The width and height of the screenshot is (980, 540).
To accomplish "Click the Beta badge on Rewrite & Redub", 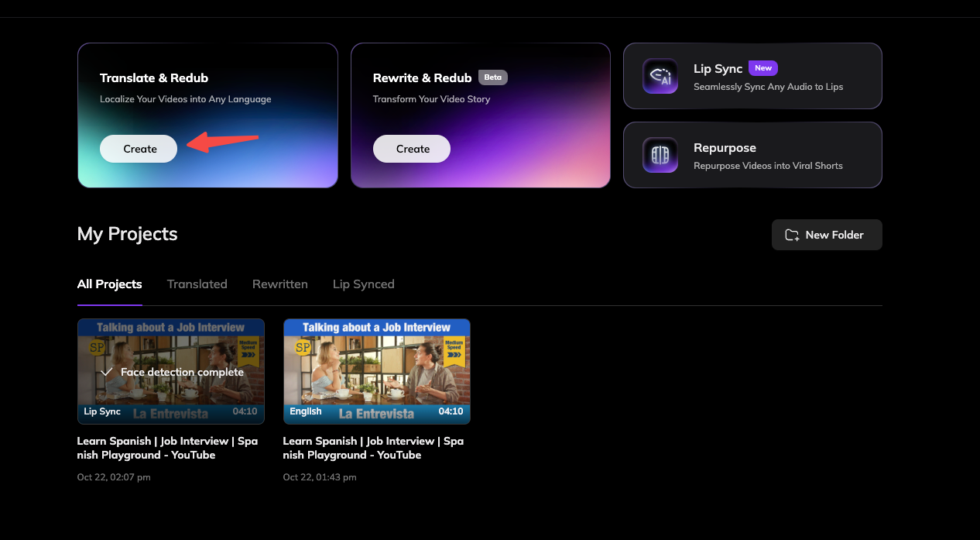I will [x=493, y=77].
